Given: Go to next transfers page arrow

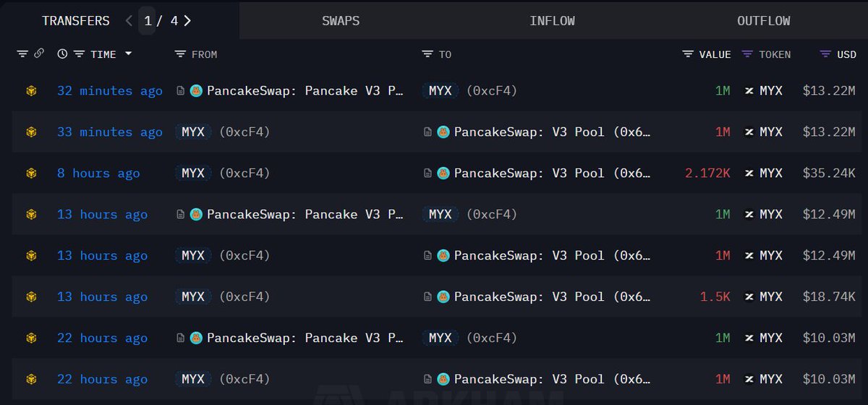Looking at the screenshot, I should tap(187, 21).
